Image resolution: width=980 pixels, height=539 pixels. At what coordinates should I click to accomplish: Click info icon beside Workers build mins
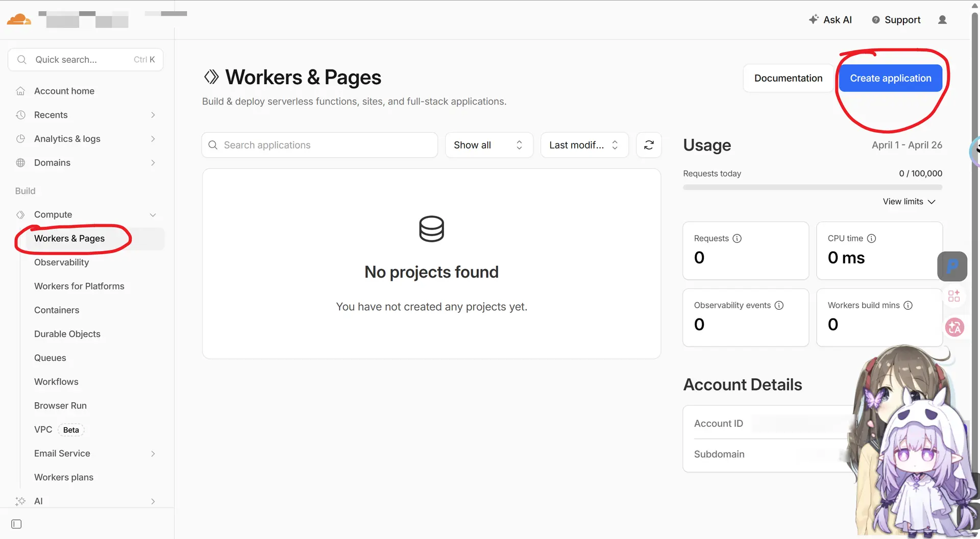pyautogui.click(x=908, y=305)
